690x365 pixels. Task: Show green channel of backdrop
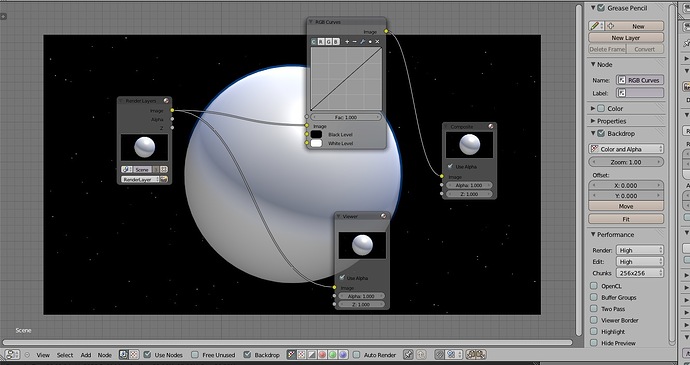coord(332,354)
